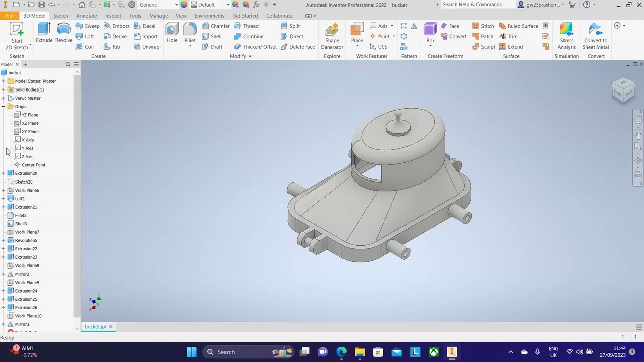Open the Derive command
644x362 pixels.
coord(115,36)
